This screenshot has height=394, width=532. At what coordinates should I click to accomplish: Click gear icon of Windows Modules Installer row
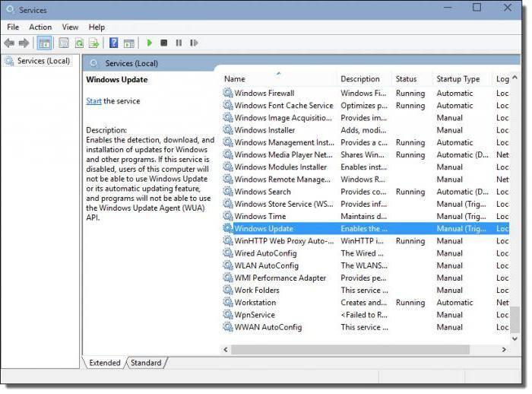[228, 167]
